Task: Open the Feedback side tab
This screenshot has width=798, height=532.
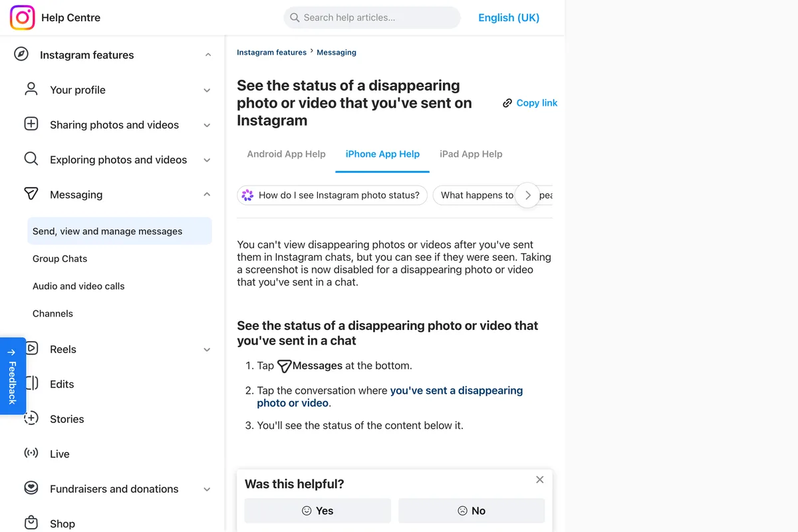Action: point(13,376)
